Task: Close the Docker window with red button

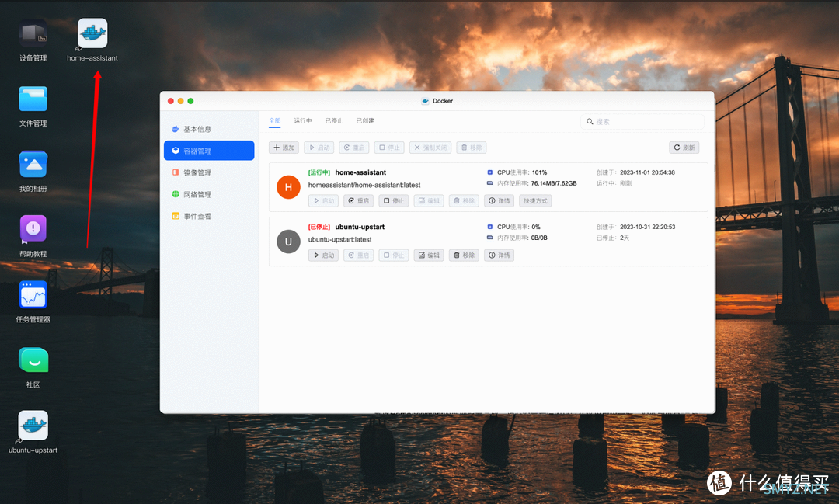Action: tap(171, 101)
